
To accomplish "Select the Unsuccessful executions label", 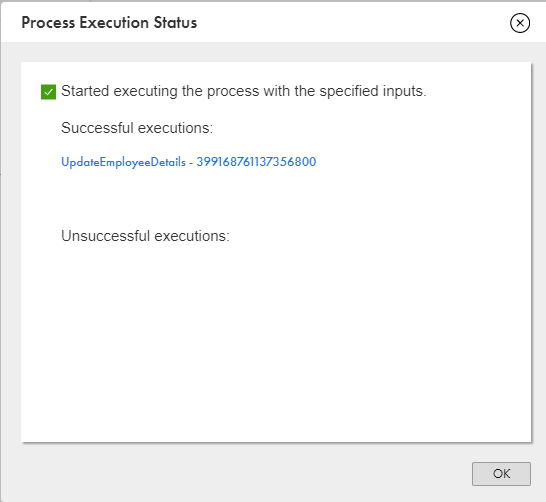I will tap(145, 236).
